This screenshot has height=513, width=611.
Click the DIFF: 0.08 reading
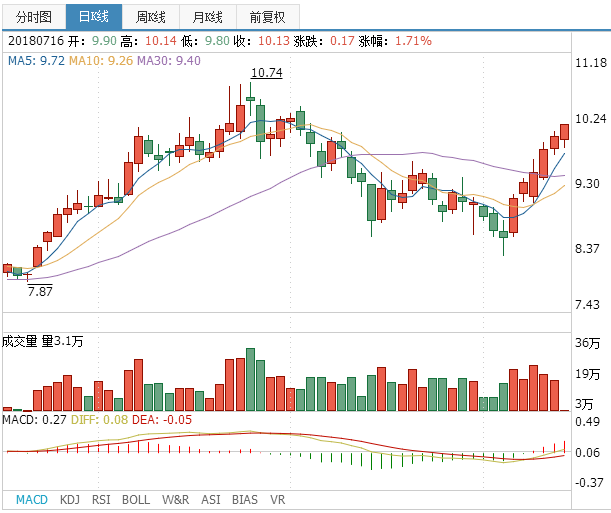(x=99, y=420)
